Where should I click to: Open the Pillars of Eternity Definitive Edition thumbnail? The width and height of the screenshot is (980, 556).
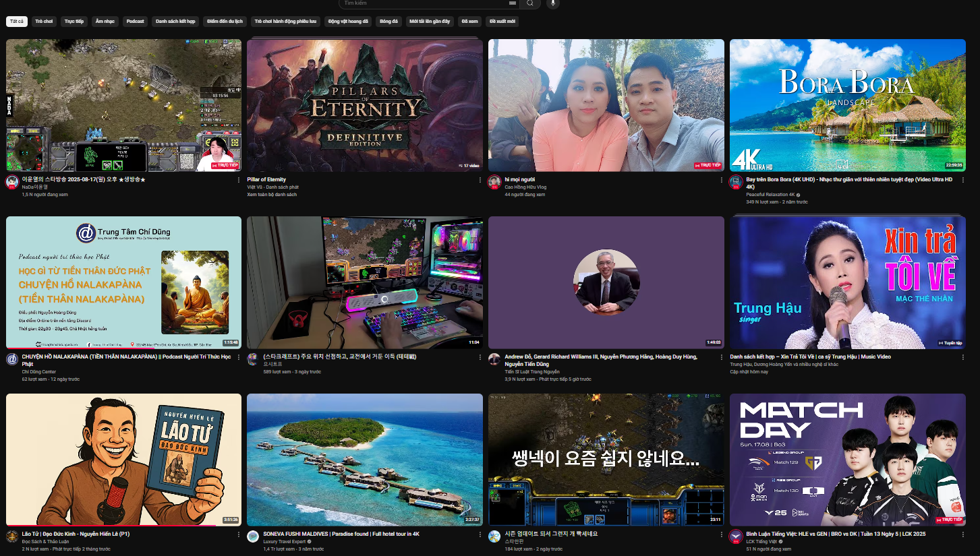point(365,105)
